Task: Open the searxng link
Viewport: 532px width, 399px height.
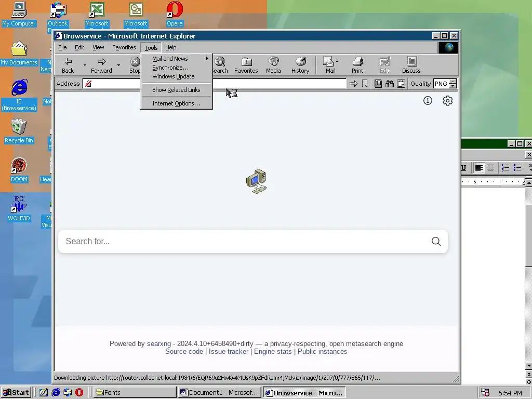Action: click(x=159, y=344)
